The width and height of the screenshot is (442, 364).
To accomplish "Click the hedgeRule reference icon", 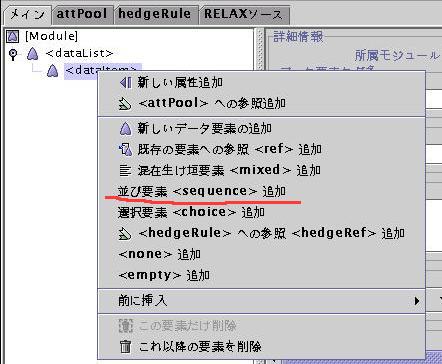I will click(125, 234).
